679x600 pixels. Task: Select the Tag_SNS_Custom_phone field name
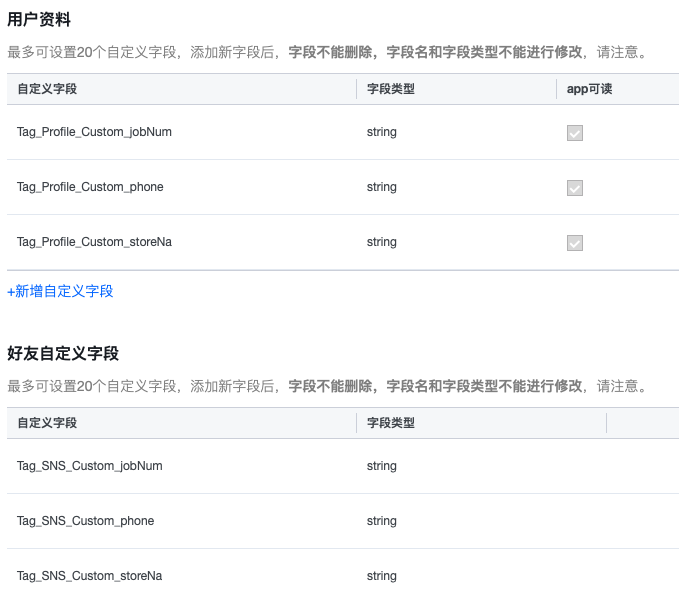click(85, 521)
